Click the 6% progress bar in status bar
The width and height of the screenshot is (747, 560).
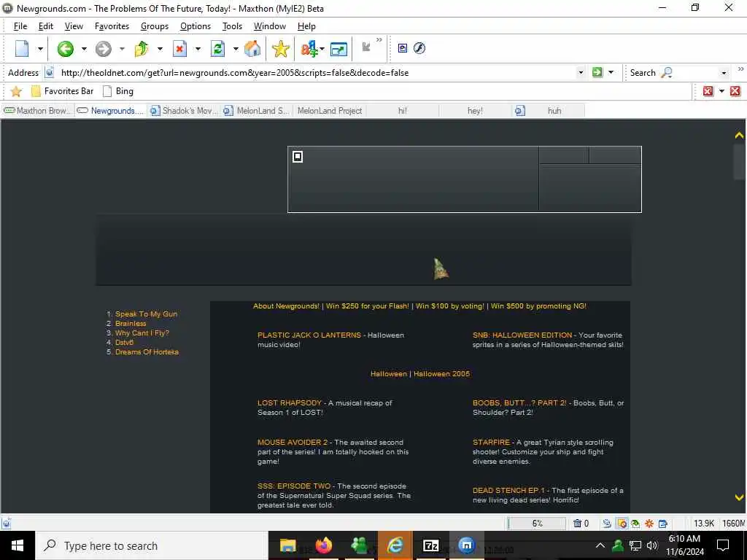coord(537,524)
